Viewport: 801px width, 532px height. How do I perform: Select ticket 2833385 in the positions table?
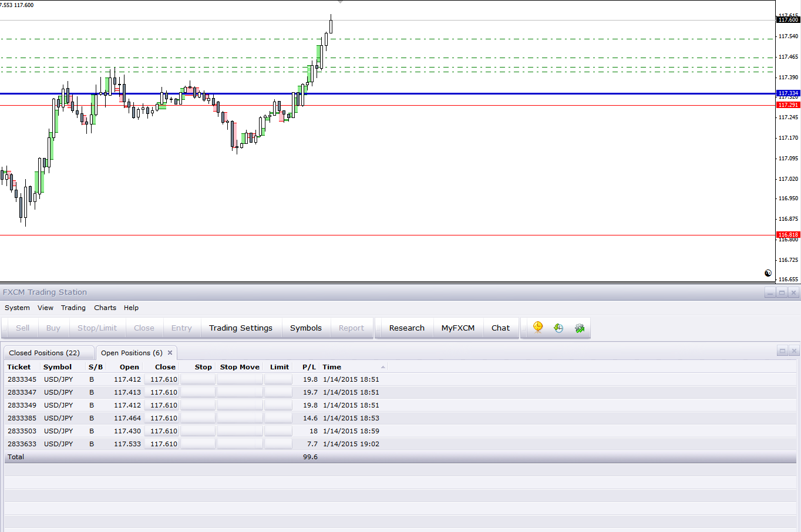(x=22, y=418)
